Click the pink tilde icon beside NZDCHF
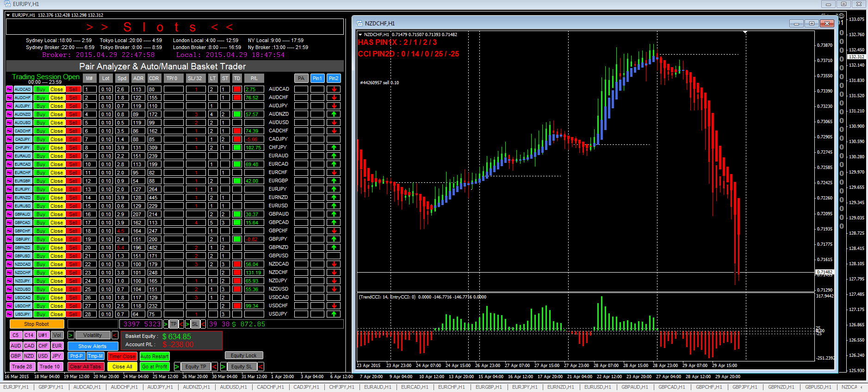 pyautogui.click(x=9, y=273)
